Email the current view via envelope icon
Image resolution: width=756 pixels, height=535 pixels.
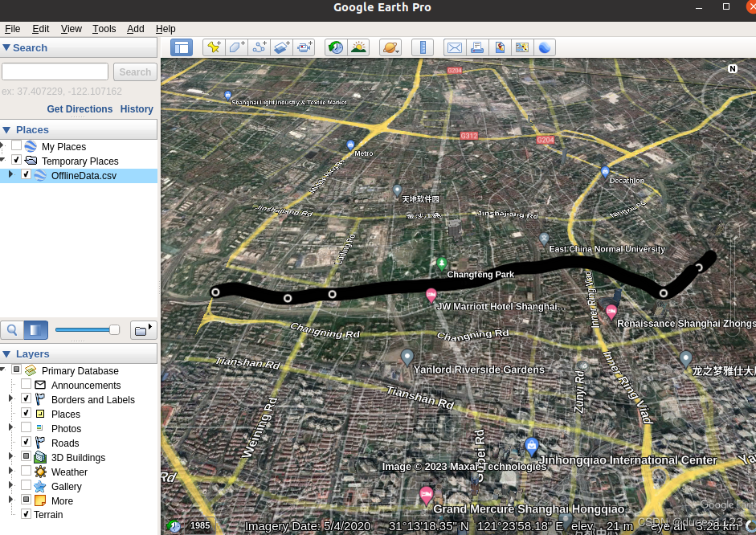tap(454, 47)
